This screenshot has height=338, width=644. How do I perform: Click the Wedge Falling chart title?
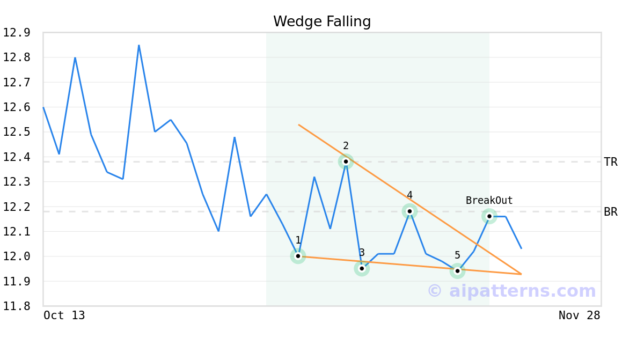[322, 21]
